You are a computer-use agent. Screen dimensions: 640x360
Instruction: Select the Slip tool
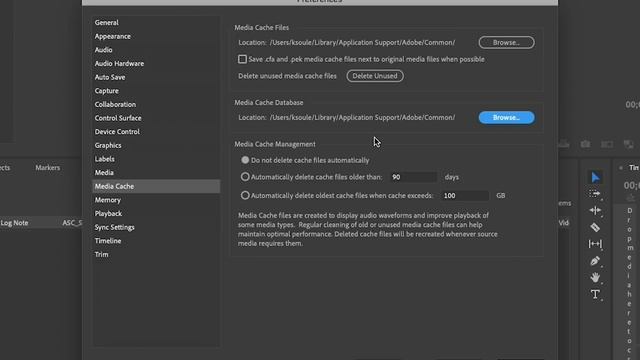click(595, 244)
